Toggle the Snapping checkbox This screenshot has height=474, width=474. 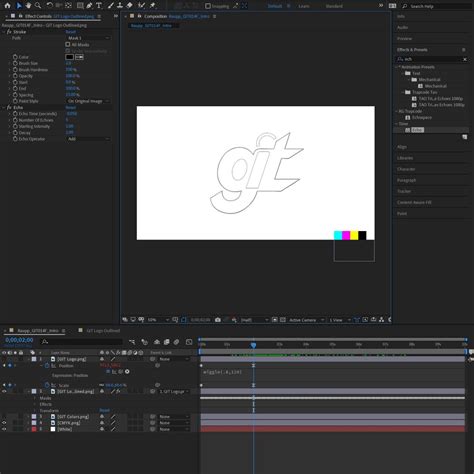click(208, 6)
